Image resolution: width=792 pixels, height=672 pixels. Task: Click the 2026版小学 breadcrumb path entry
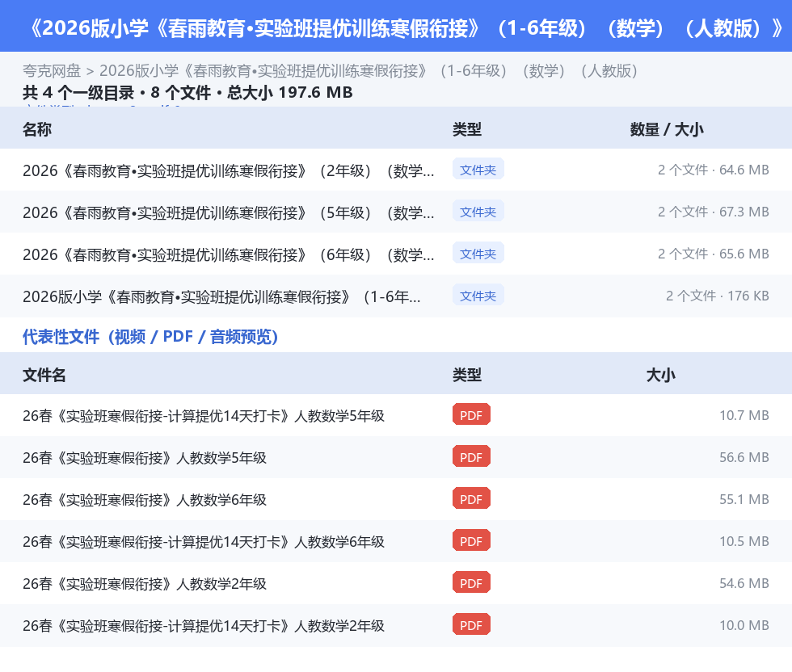[369, 71]
